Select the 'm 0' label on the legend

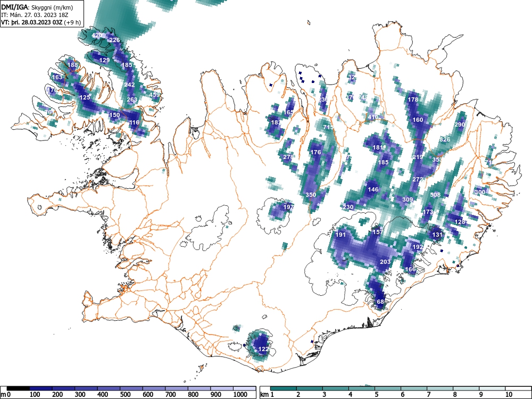point(6,394)
